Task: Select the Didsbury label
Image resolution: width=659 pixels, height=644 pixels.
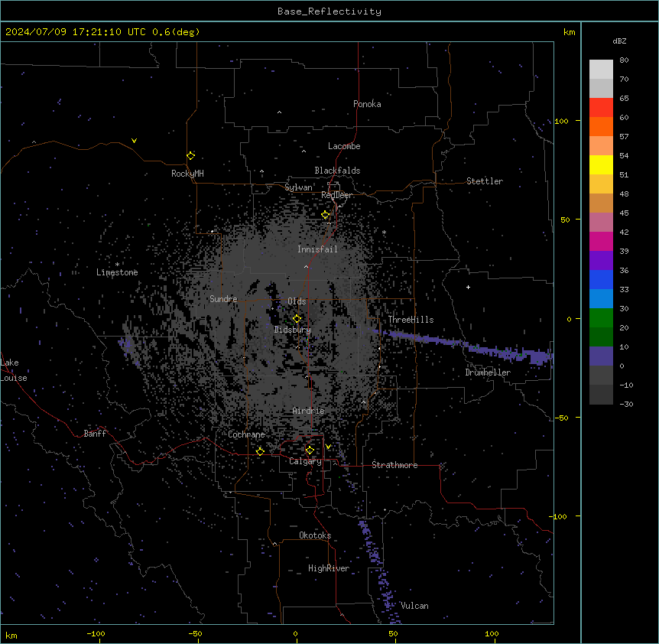Action: click(x=293, y=330)
